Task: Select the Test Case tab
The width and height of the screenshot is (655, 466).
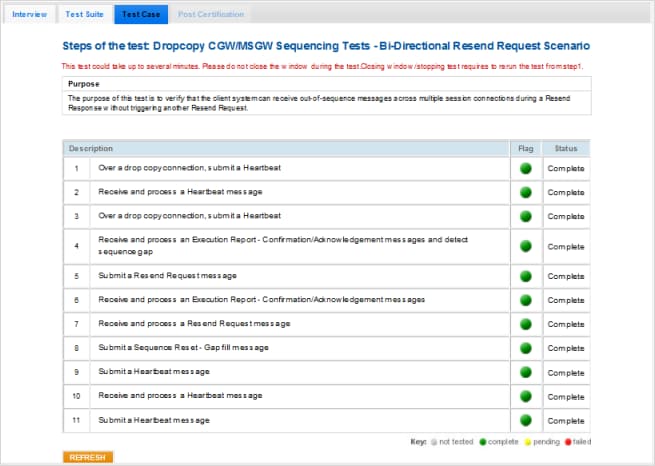Action: tap(141, 15)
